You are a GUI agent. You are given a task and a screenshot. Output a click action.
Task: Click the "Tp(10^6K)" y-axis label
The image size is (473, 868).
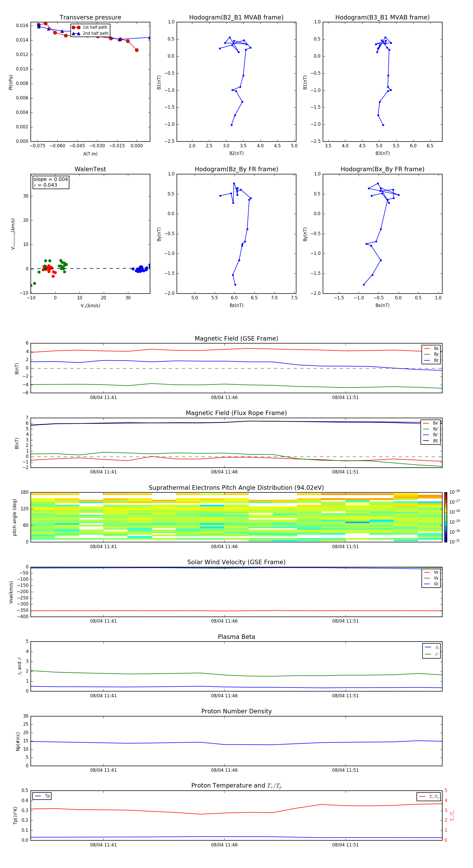(15, 816)
